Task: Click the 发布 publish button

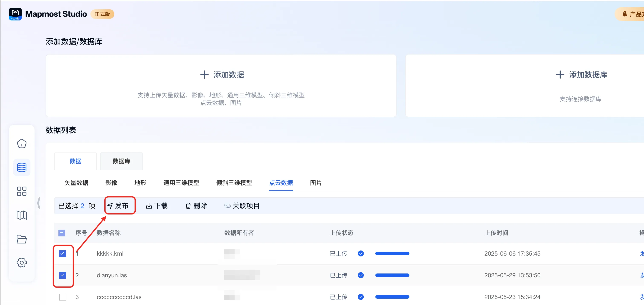Action: pyautogui.click(x=118, y=206)
